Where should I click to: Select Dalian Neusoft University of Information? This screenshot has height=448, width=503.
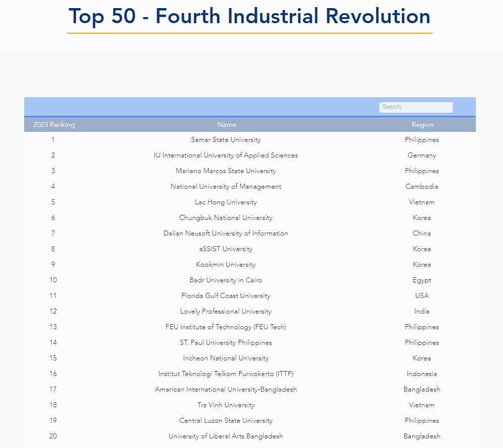pos(226,234)
